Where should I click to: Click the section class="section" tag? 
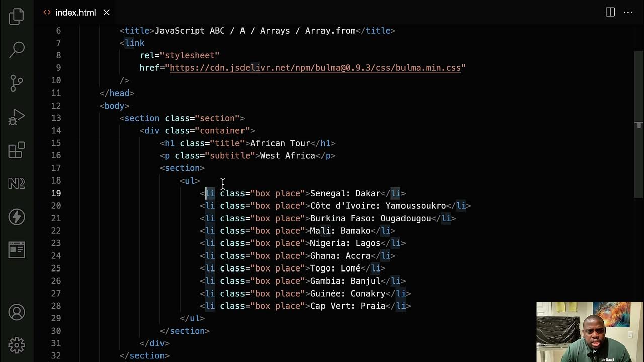click(x=182, y=118)
